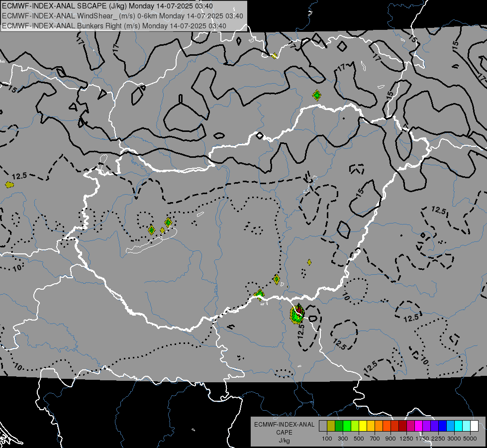The height and width of the screenshot is (448, 487).
Task: Click the pure yellow swatch starting at 500
Action: pyautogui.click(x=363, y=426)
